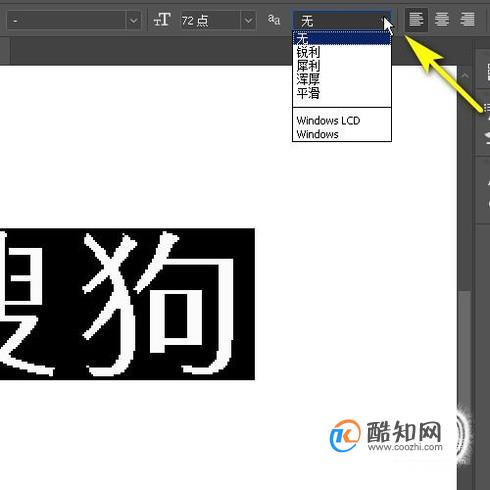Collapse the anti-aliasing dropdown showing 无
The width and height of the screenshot is (490, 490).
coord(342,21)
